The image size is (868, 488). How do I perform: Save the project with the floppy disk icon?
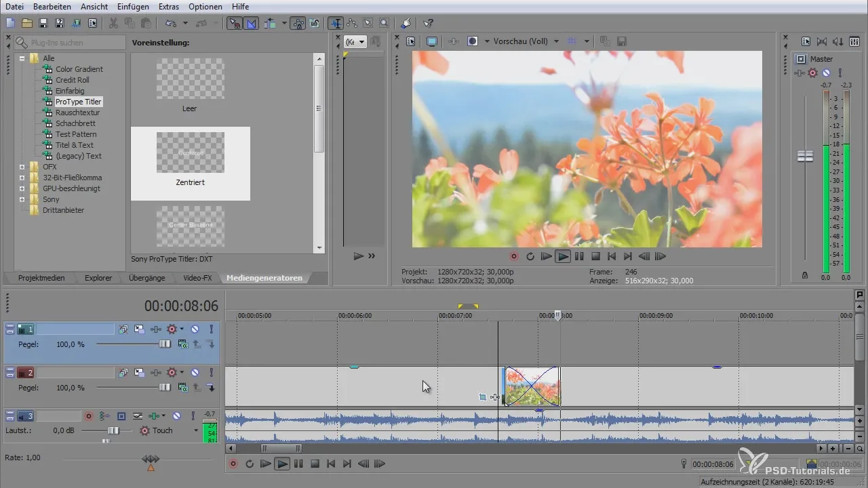[x=43, y=23]
